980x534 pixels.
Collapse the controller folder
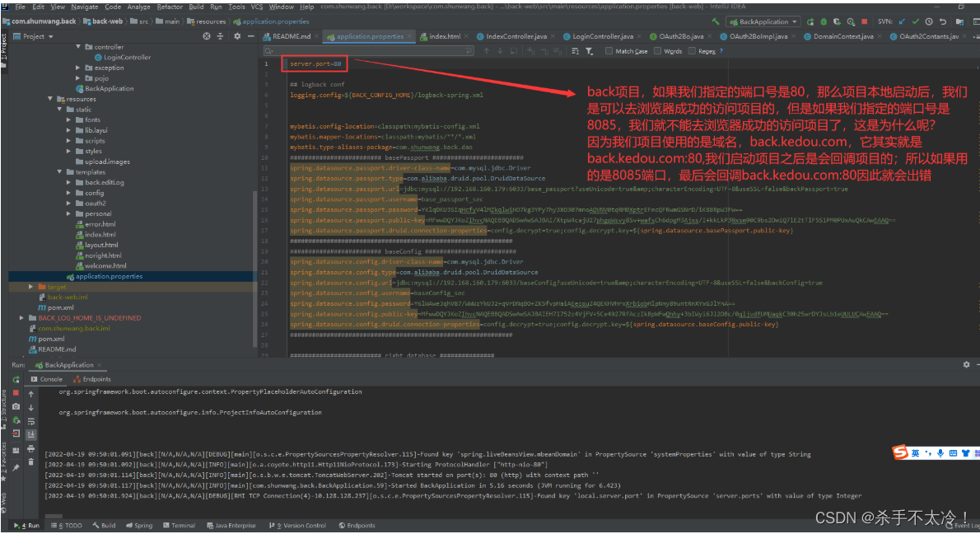(78, 47)
